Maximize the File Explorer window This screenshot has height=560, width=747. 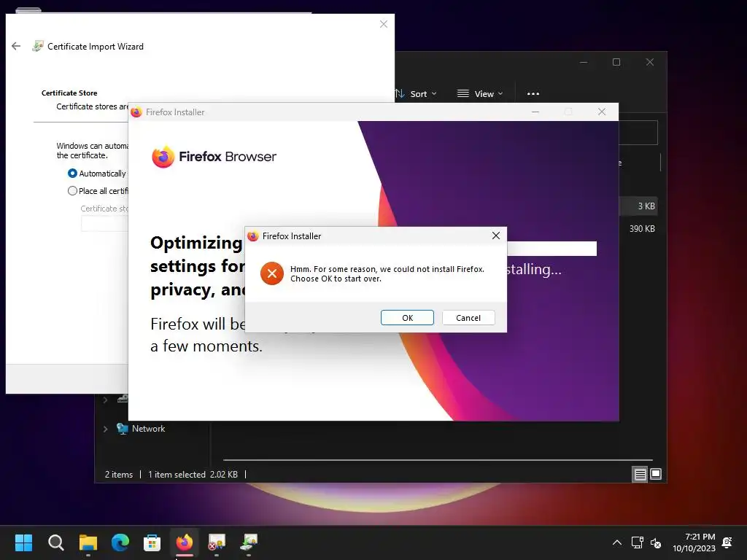click(616, 63)
